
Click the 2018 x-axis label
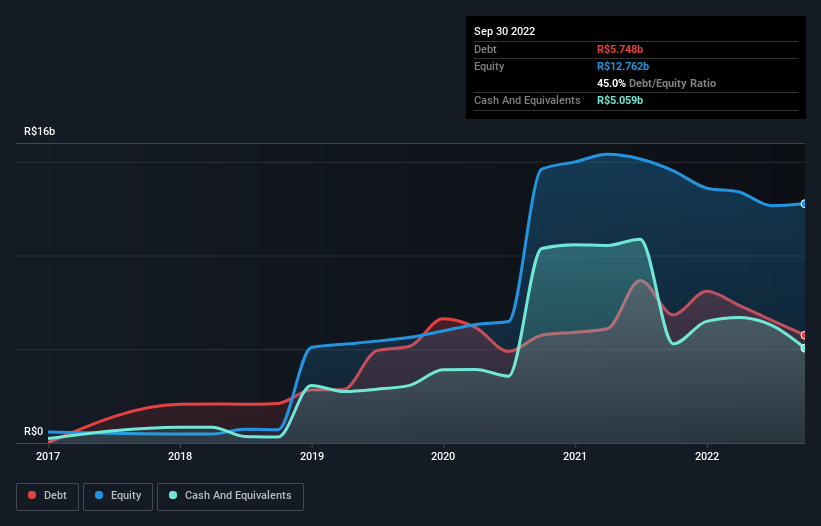tap(180, 456)
